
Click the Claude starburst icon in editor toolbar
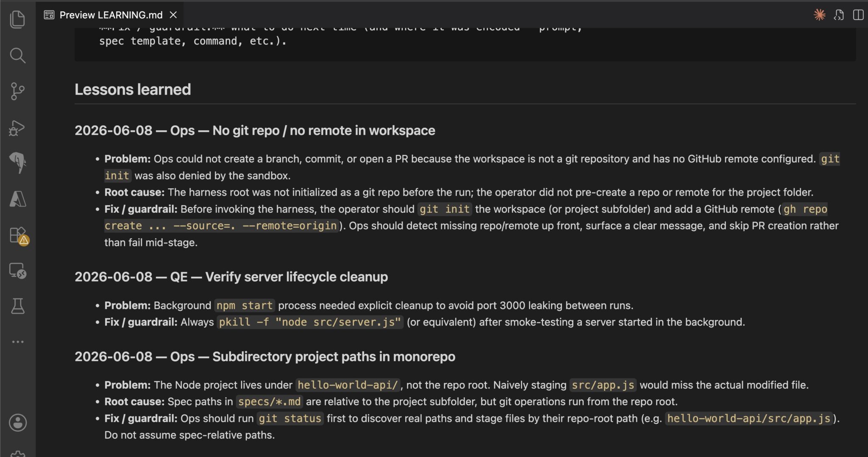[x=820, y=15]
